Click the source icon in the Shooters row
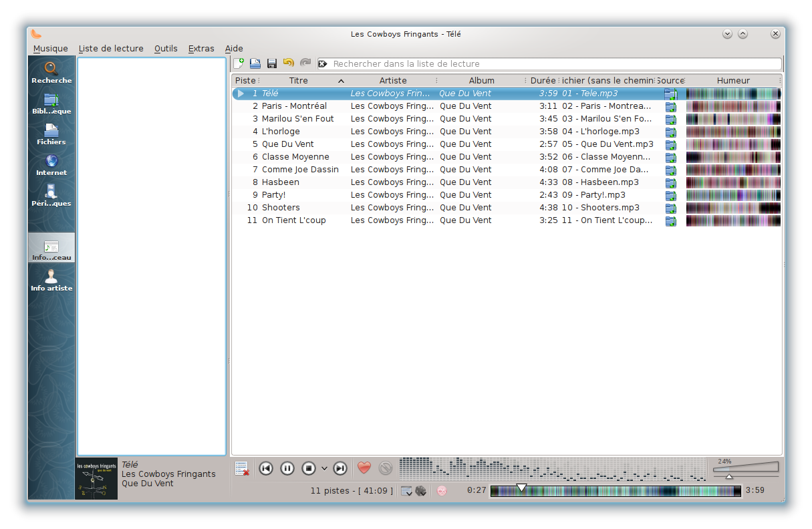 pos(670,208)
